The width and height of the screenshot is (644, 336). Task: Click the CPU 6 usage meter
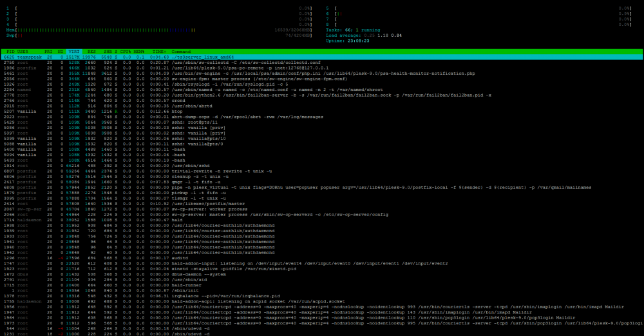pos(479,14)
